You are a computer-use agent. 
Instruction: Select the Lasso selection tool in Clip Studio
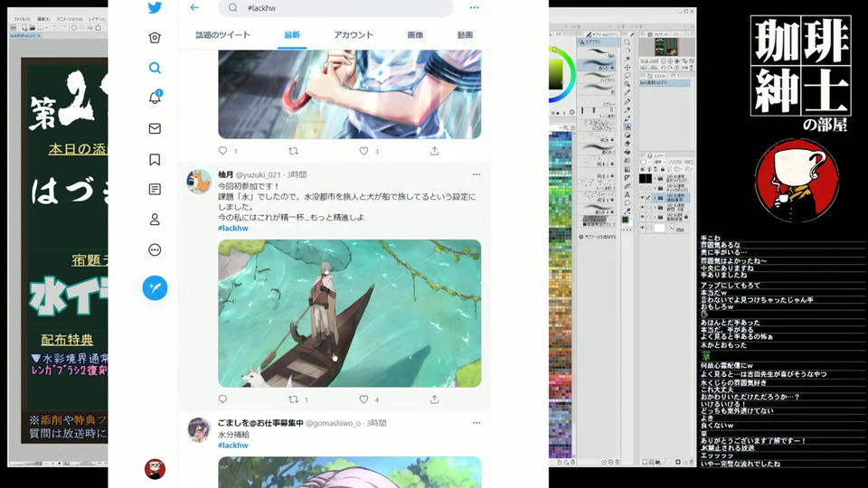(x=627, y=75)
